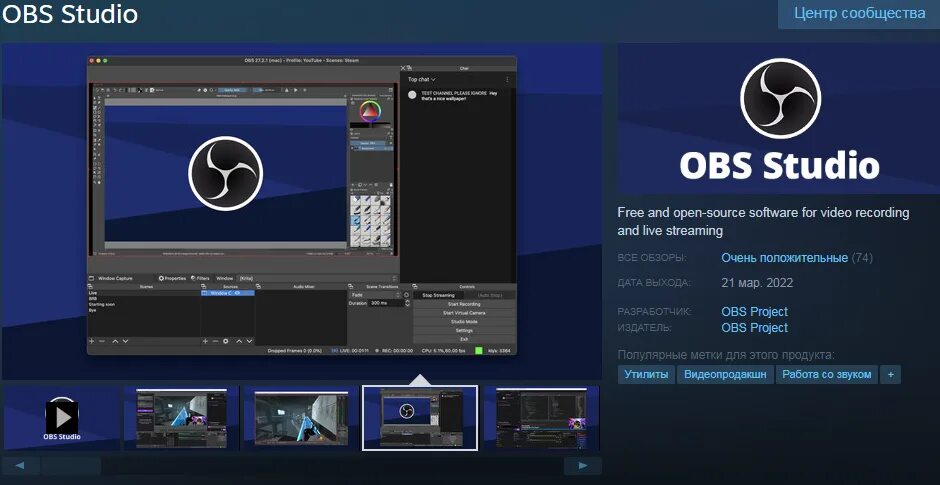The height and width of the screenshot is (485, 940).
Task: Click the Sources dock float icon
Action: [x=204, y=287]
